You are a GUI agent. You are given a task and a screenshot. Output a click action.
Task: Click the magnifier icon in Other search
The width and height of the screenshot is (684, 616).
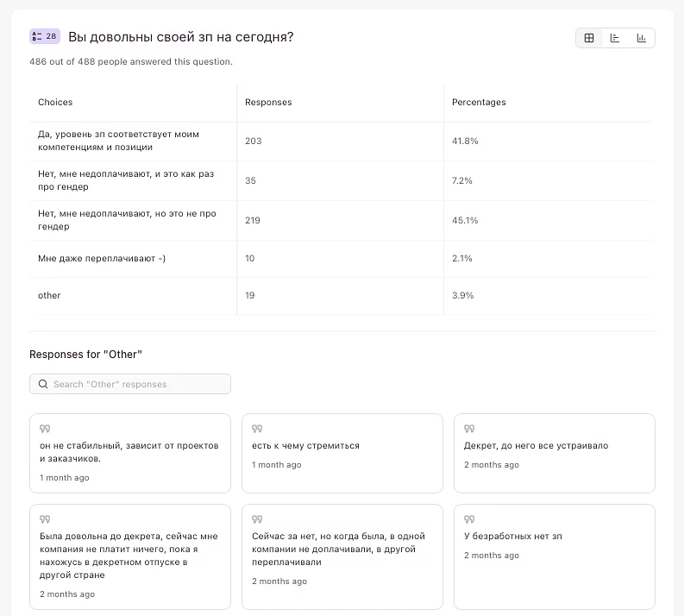[x=42, y=384]
